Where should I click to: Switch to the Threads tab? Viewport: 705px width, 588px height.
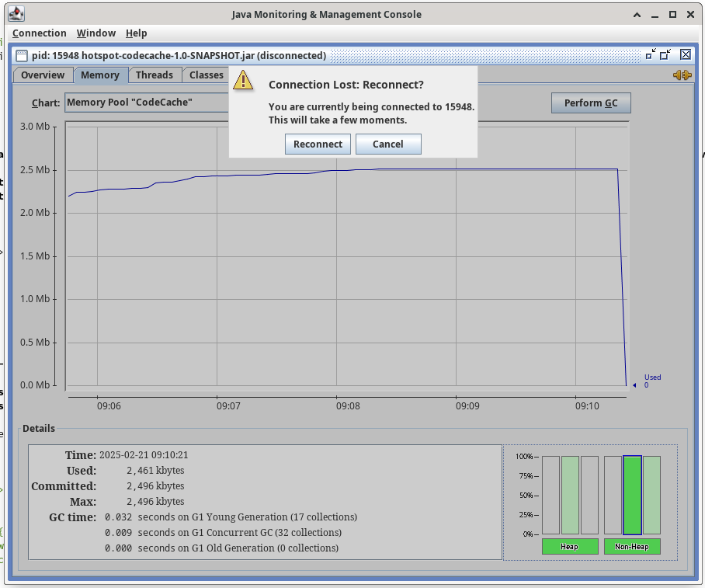(x=155, y=75)
